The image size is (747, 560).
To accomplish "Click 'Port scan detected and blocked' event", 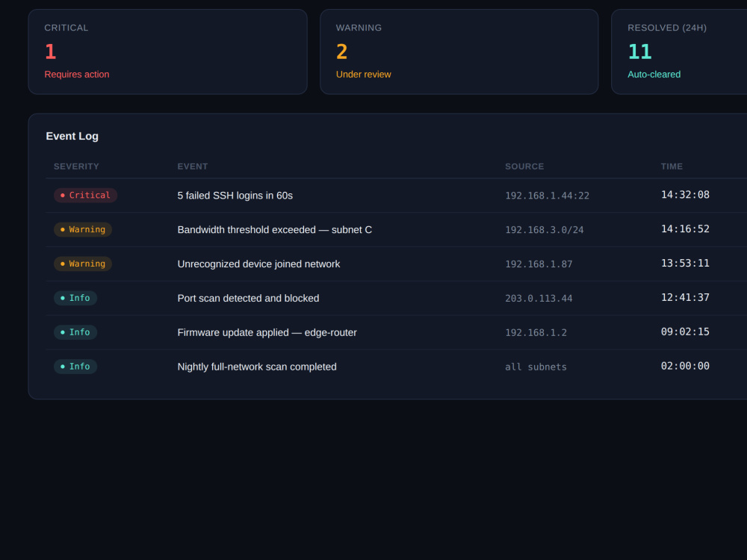I will [248, 299].
